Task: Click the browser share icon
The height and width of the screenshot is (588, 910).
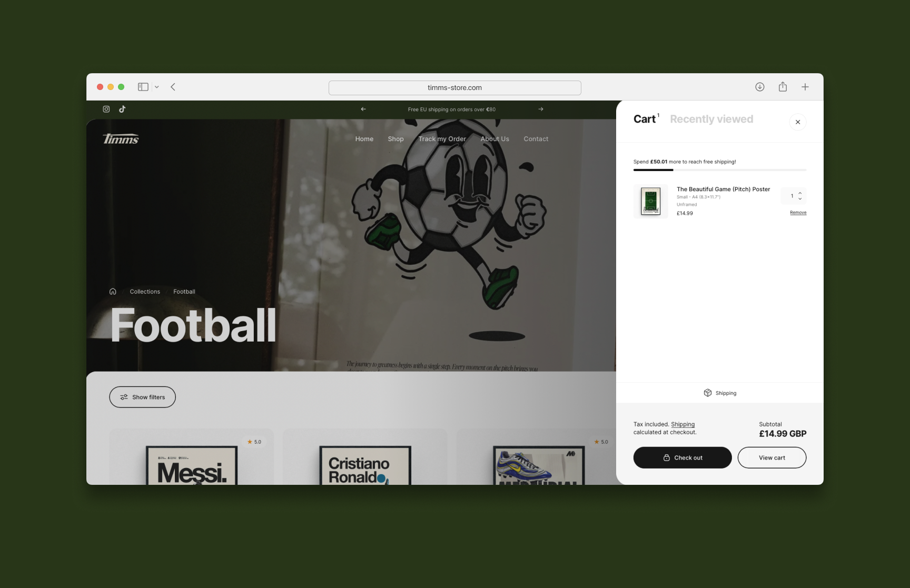Action: point(783,87)
